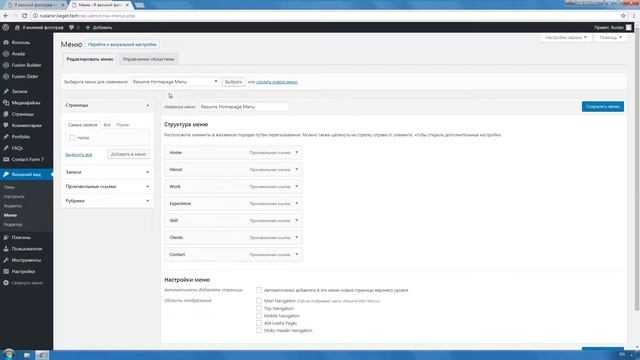640x360 pixels.
Task: Switch to Редактировать меню tab
Action: coord(90,59)
